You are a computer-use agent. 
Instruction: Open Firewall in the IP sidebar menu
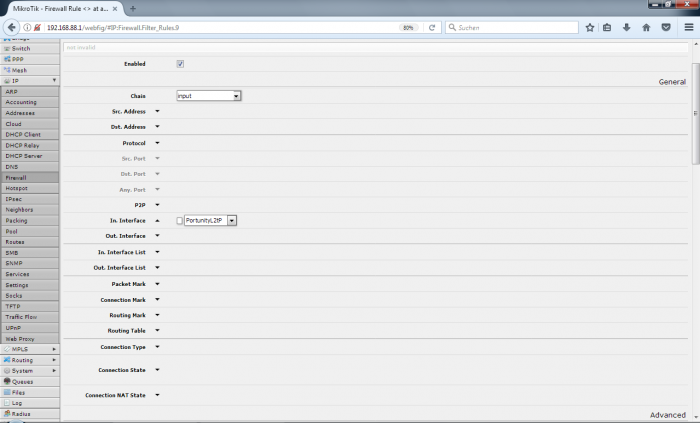click(16, 177)
